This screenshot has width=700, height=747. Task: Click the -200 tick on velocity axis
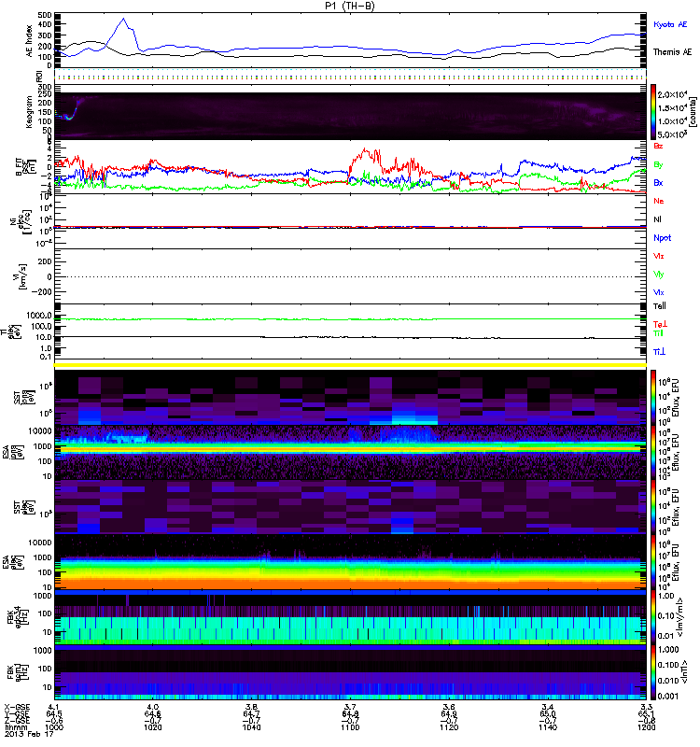[42, 292]
